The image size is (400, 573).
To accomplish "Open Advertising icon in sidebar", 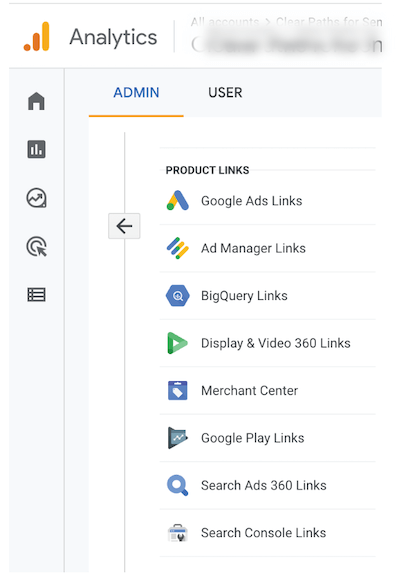I will [37, 246].
